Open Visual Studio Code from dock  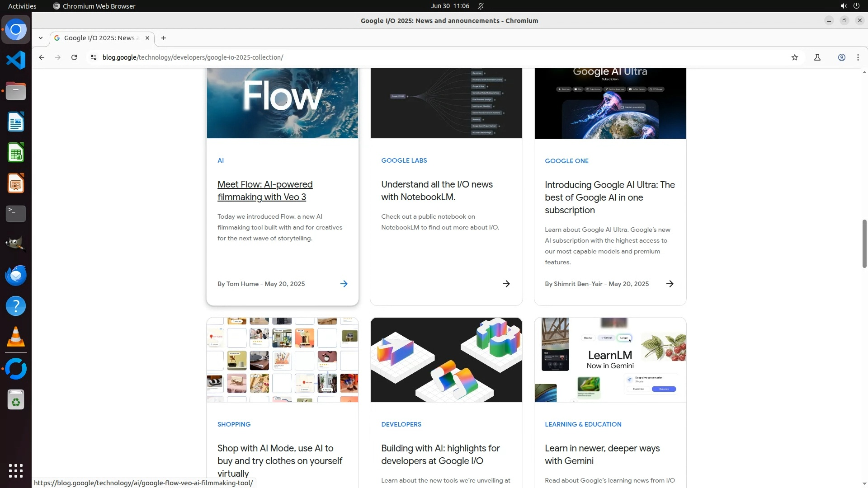(x=16, y=60)
